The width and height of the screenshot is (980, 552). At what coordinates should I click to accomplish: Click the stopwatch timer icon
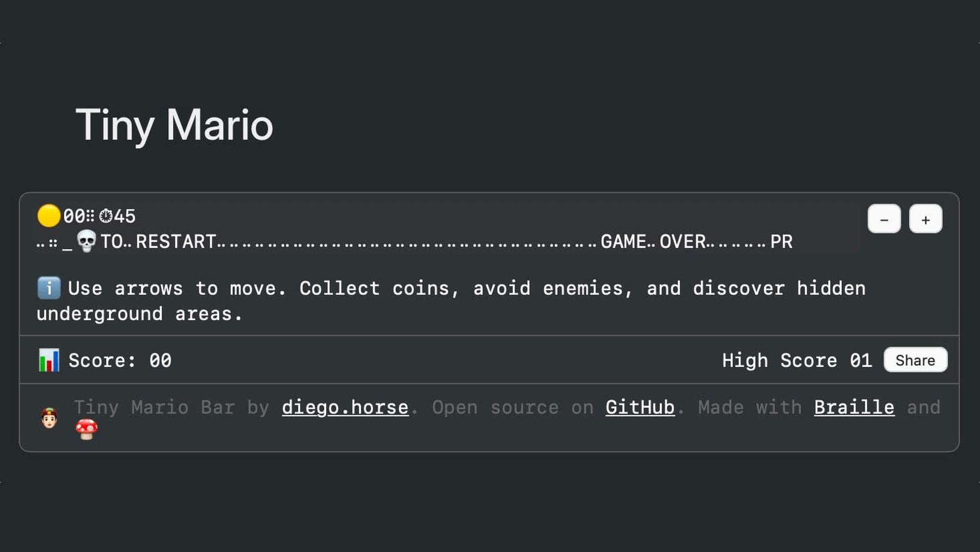[x=106, y=216]
